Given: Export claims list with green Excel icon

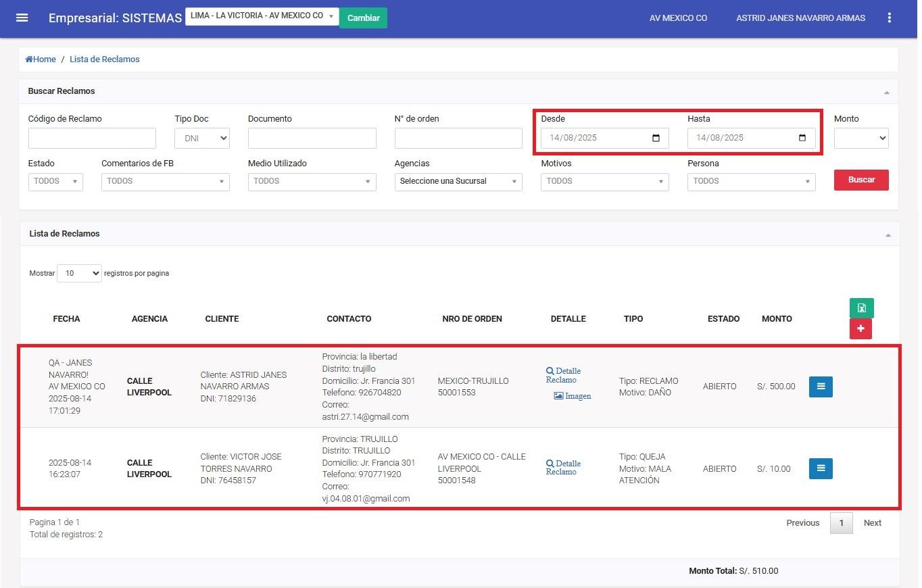Looking at the screenshot, I should 861,308.
